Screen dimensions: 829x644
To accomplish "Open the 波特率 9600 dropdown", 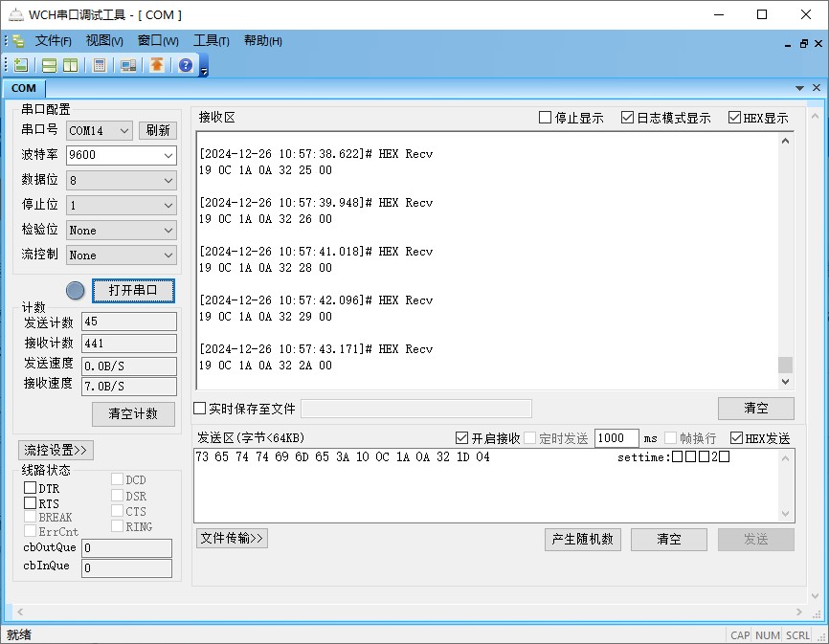I will (122, 155).
